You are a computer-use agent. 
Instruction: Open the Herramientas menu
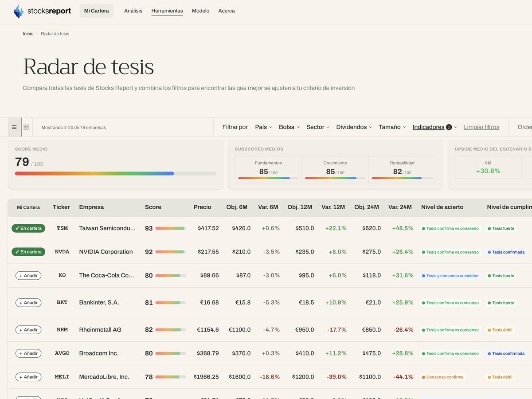[167, 11]
